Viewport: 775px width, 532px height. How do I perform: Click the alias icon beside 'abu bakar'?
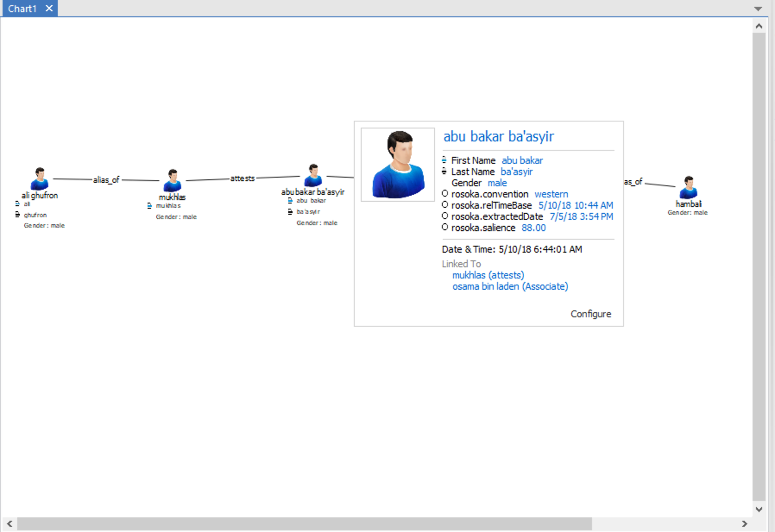tap(289, 200)
